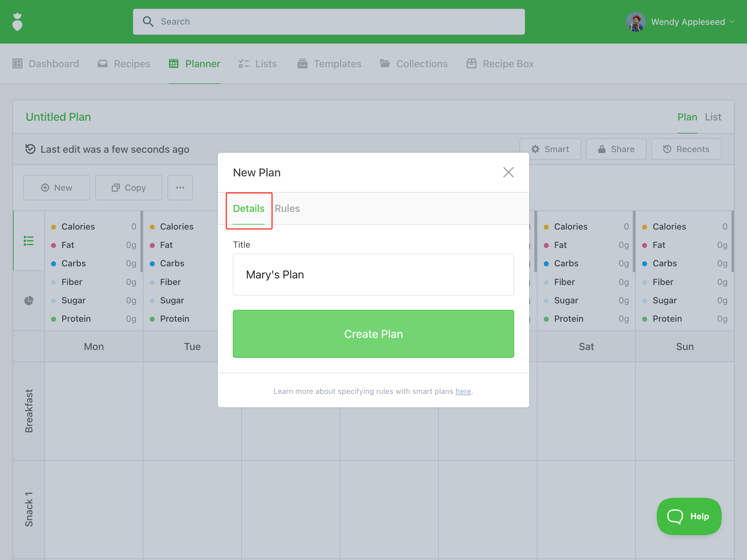The image size is (747, 560).
Task: Open the three-dots more options menu
Action: coord(180,188)
